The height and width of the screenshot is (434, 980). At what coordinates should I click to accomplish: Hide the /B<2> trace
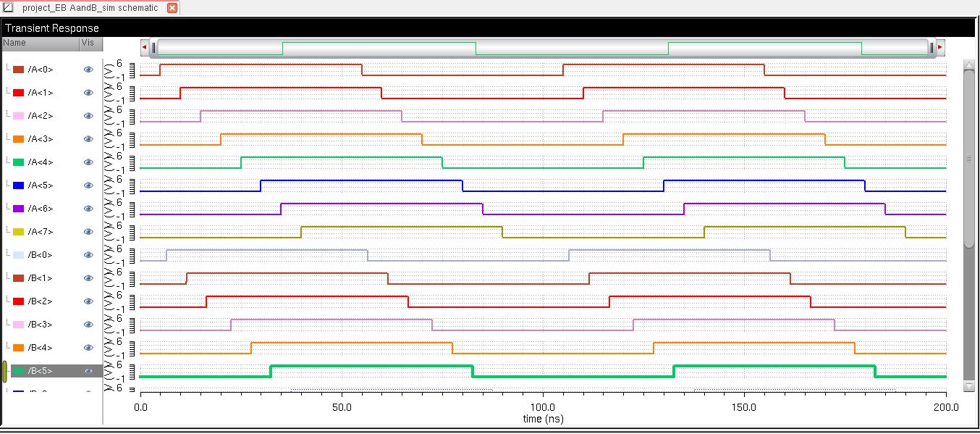point(88,301)
